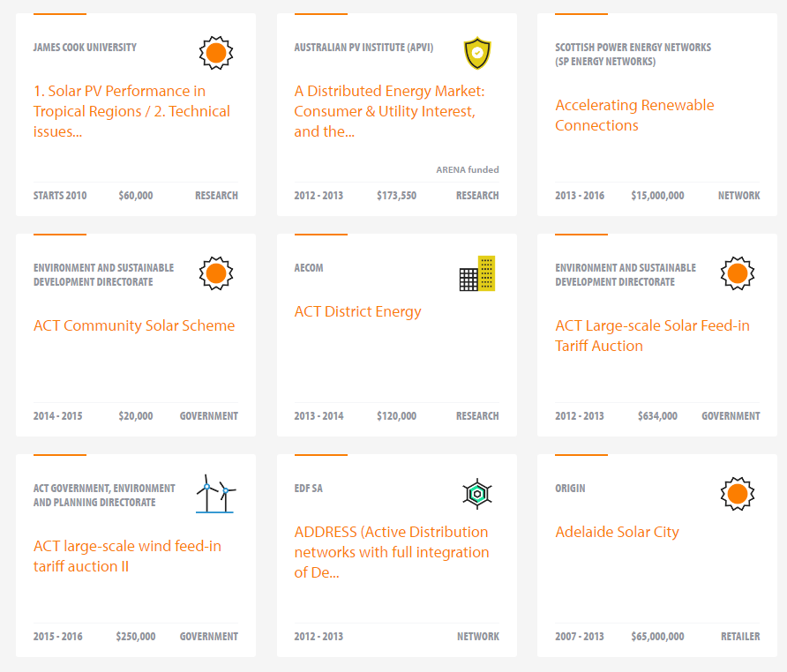The image size is (787, 672).
Task: Open 'A Distributed Energy Market' project link
Action: tap(389, 111)
